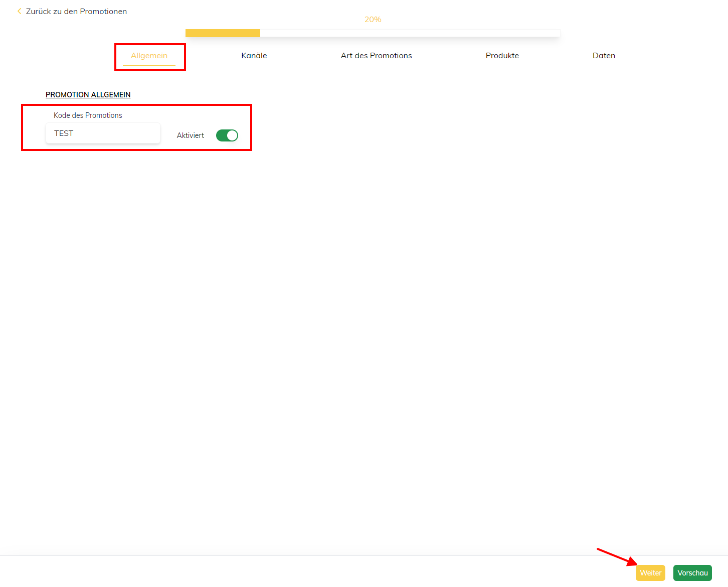Go to the Produkte tab

point(502,56)
